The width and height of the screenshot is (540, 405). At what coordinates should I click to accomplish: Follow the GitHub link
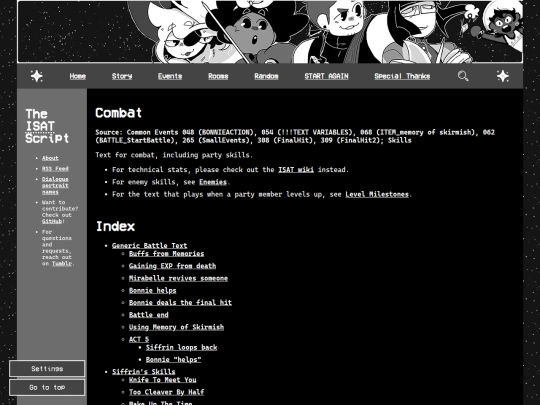click(x=52, y=221)
